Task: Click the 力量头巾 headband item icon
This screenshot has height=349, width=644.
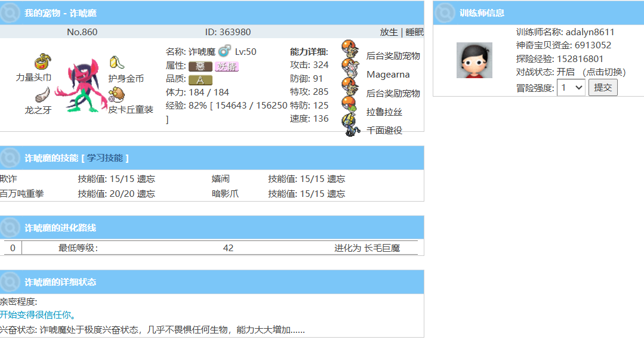Action: [x=41, y=61]
